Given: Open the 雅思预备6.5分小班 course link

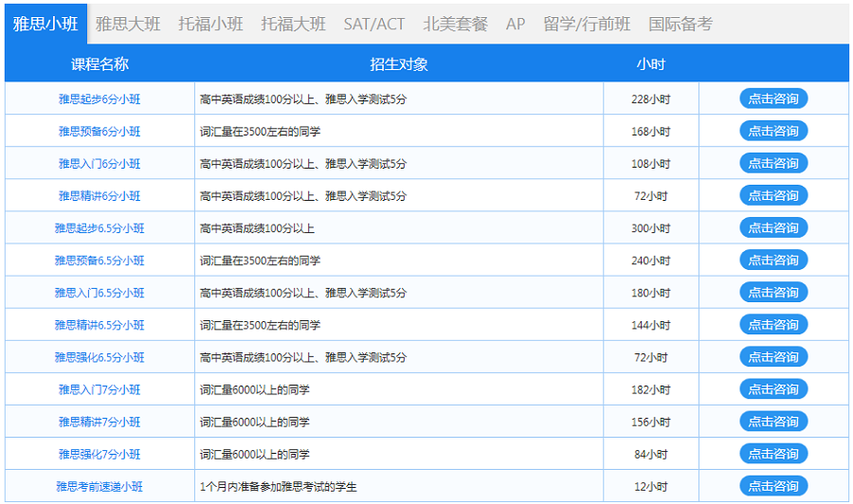Looking at the screenshot, I should click(x=100, y=261).
